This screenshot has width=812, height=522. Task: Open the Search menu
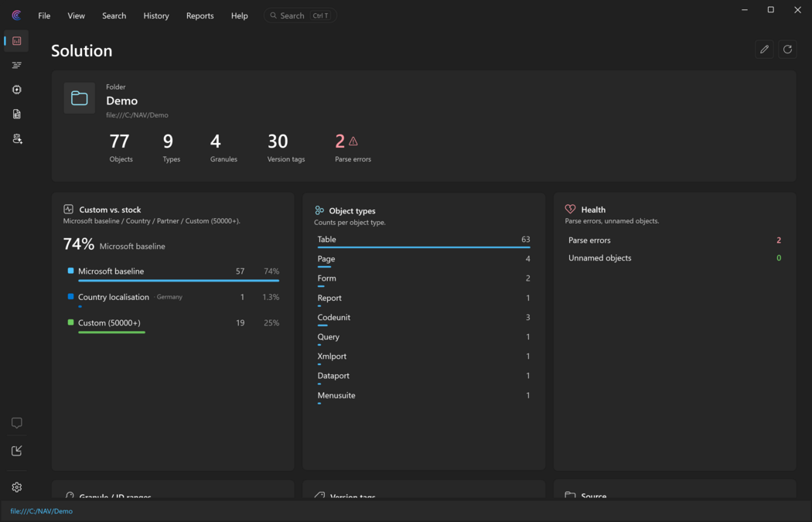pos(114,15)
